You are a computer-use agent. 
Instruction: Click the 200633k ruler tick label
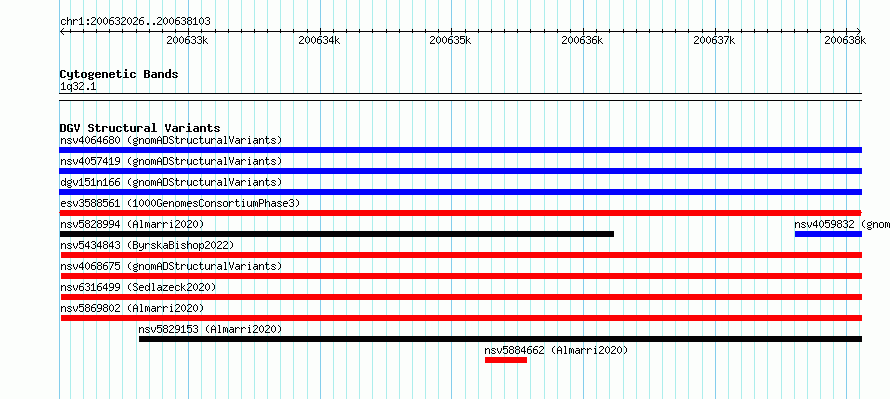click(187, 40)
